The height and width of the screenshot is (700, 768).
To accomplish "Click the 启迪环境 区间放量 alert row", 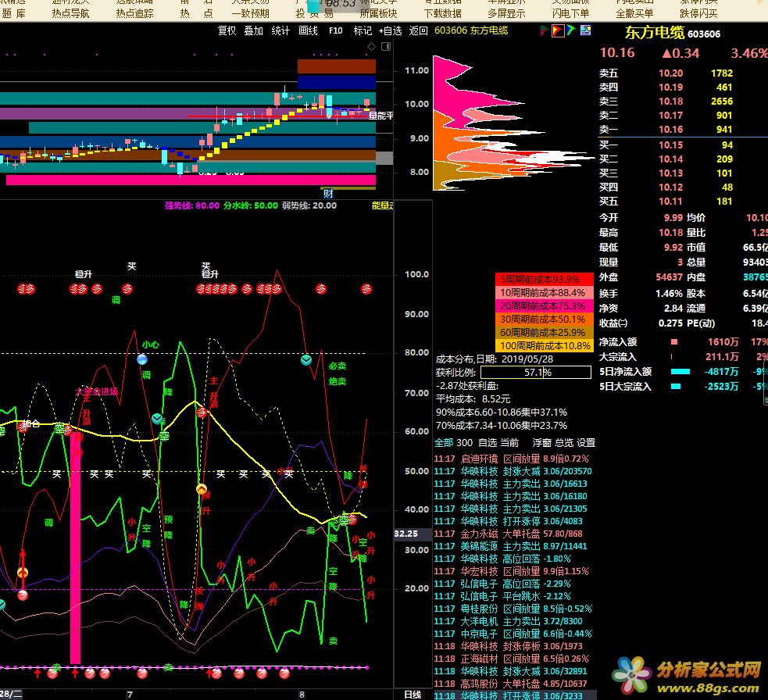I will click(512, 459).
